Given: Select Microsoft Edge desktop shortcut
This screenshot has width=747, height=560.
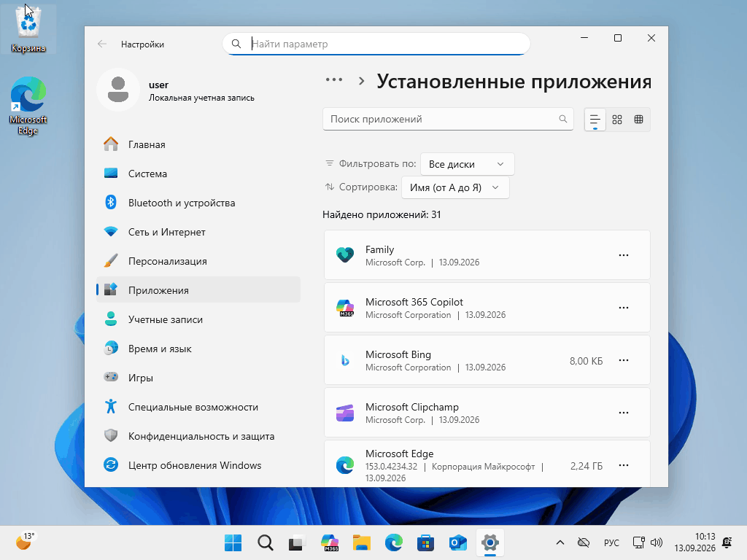Looking at the screenshot, I should pos(28,106).
